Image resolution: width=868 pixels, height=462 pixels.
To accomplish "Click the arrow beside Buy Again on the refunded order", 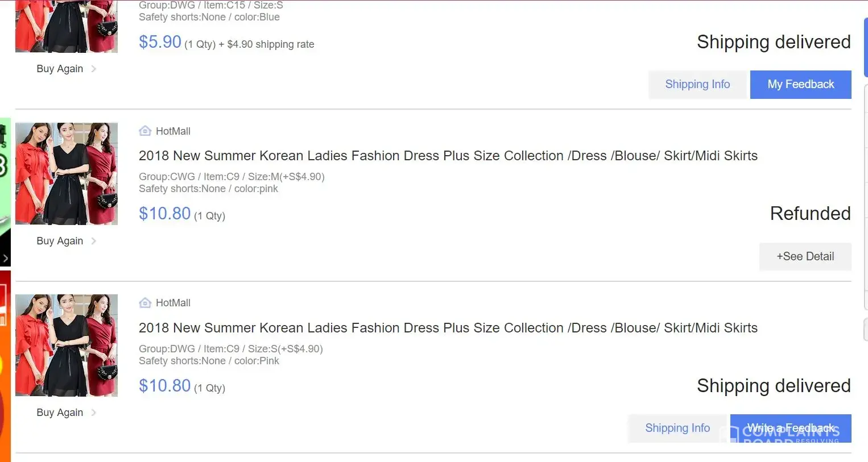I will [x=94, y=241].
